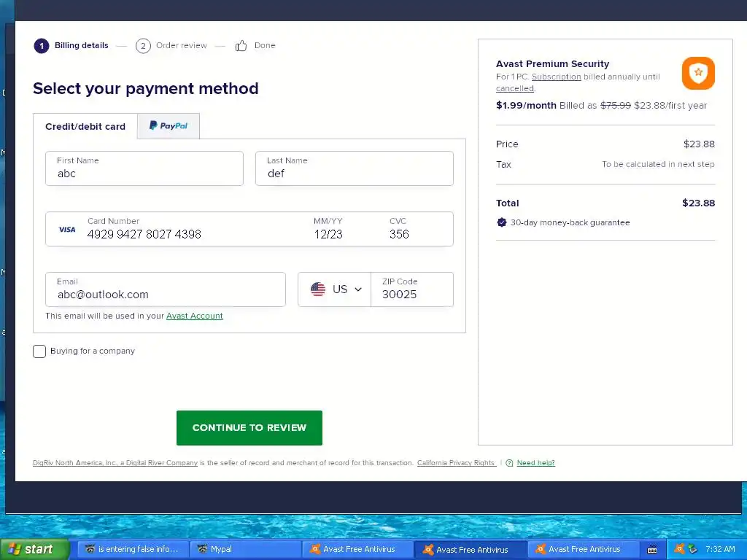The width and height of the screenshot is (747, 560).
Task: Switch to the last Avast Free Antivirus taskbar item
Action: click(583, 549)
